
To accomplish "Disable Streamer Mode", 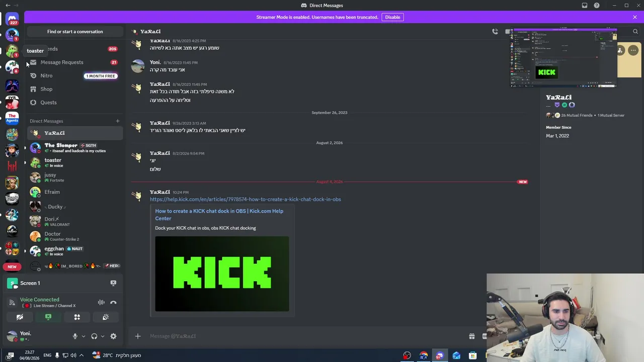I will [392, 17].
